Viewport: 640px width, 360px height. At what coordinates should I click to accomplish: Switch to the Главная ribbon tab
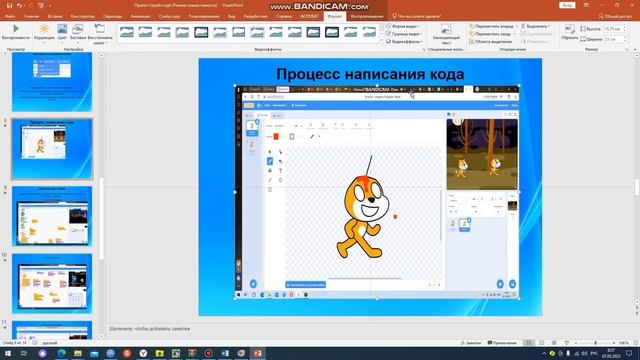[x=31, y=16]
